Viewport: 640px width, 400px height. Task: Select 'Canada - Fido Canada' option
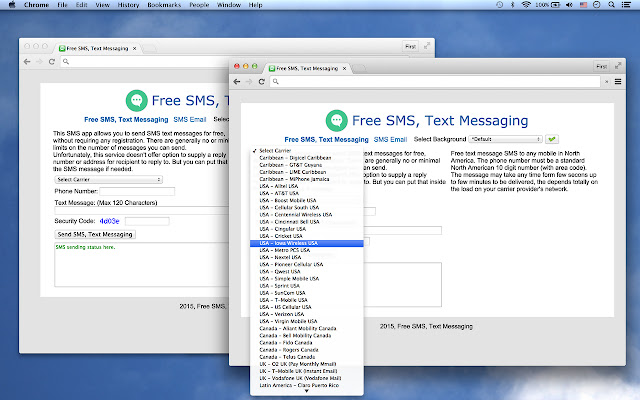tap(307, 342)
